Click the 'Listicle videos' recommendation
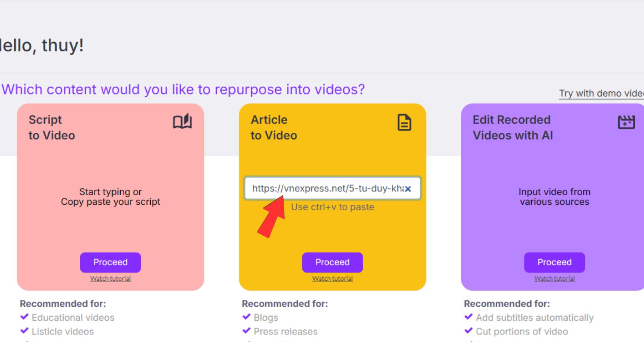This screenshot has height=342, width=644. 63,331
